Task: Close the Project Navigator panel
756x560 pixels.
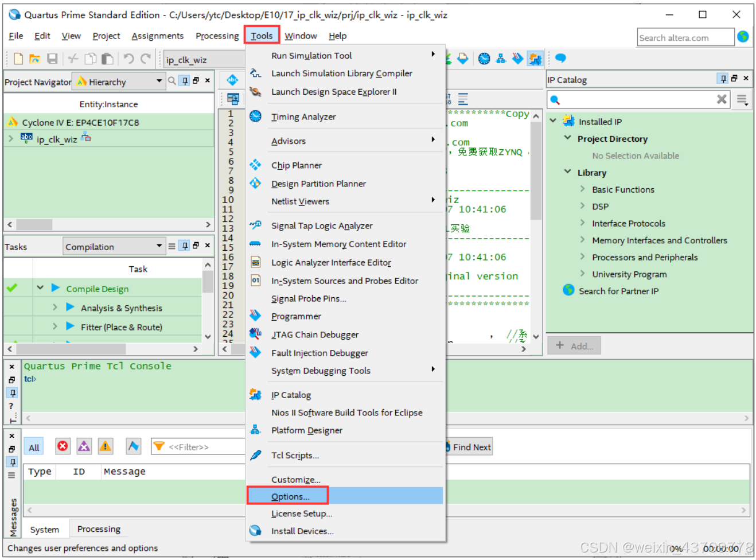Action: [x=208, y=81]
